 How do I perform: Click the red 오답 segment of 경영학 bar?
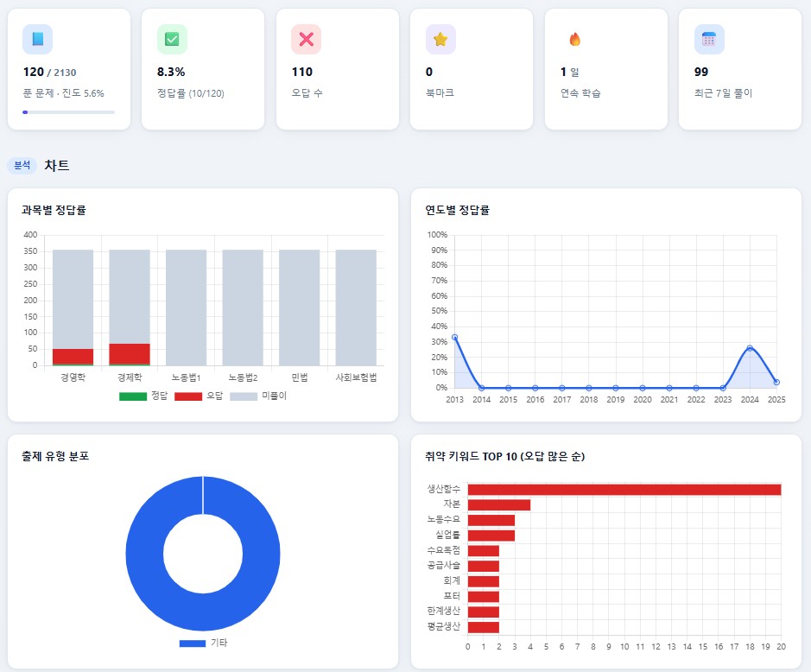coord(73,357)
